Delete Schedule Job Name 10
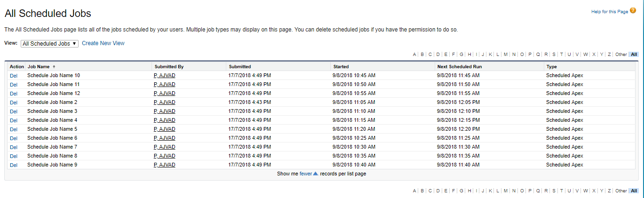This screenshot has width=644, height=198. point(14,76)
